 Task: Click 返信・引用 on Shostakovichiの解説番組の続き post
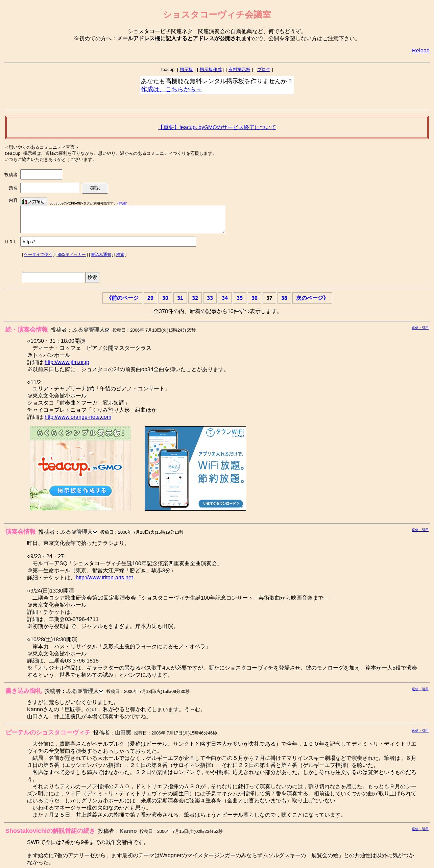[420, 829]
